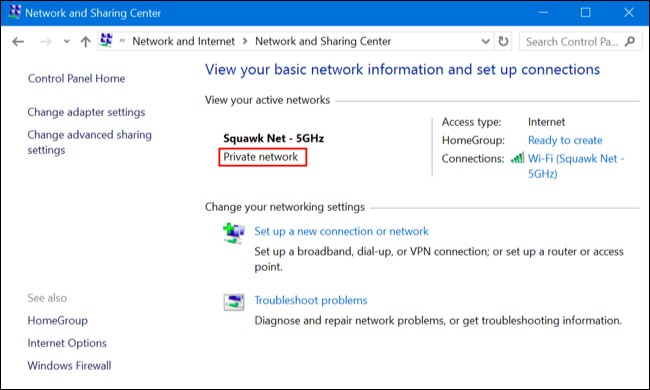Open Wi-Fi (Squawk Net - 5GHz) connection status
Screen dimensions: 650x390
tap(576, 166)
